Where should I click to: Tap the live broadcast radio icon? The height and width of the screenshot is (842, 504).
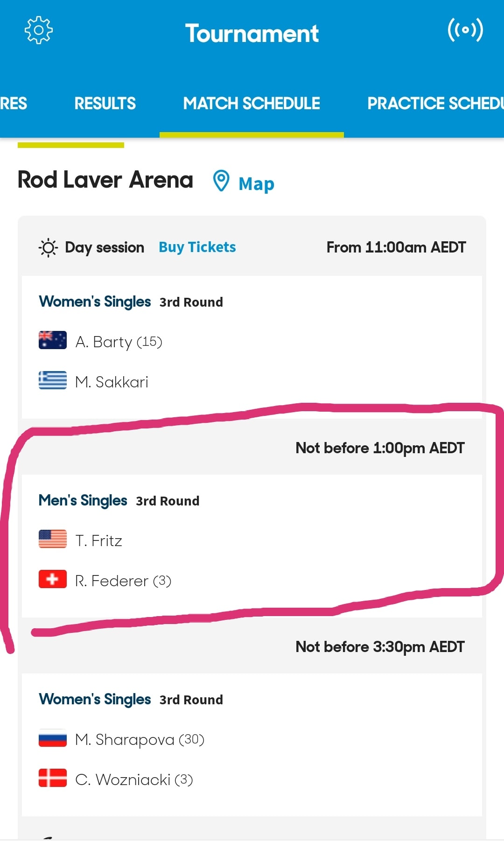pyautogui.click(x=465, y=30)
